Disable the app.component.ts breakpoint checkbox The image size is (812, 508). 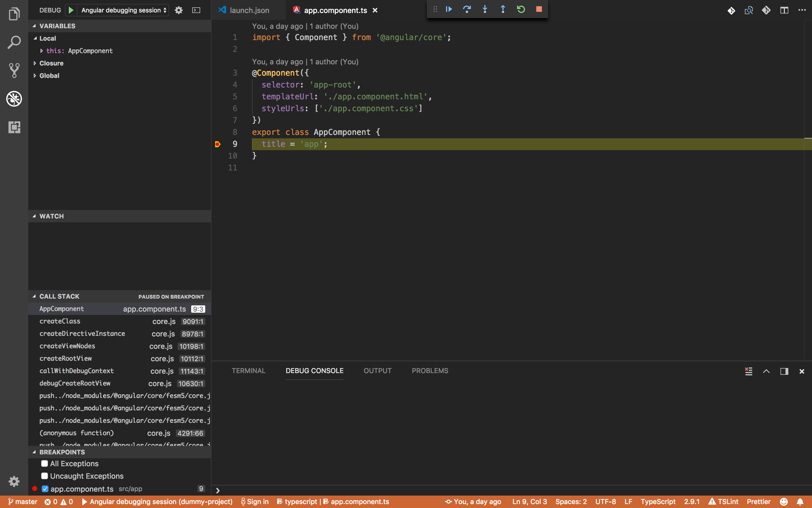(x=45, y=489)
